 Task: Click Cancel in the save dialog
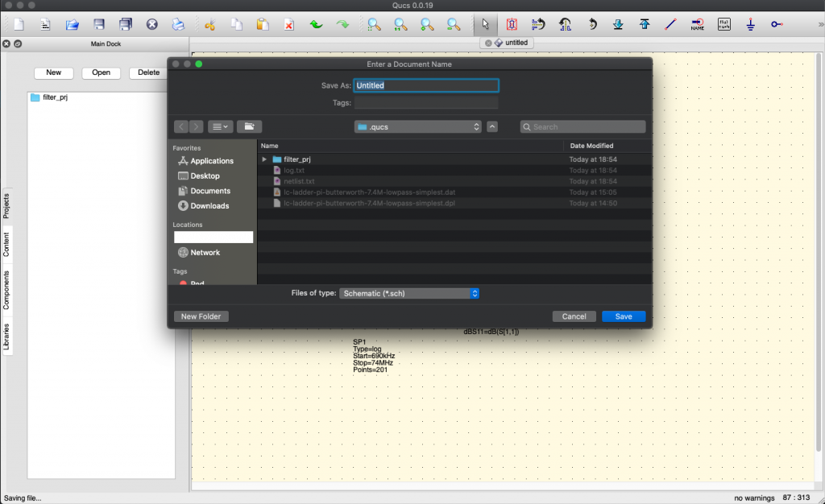574,316
